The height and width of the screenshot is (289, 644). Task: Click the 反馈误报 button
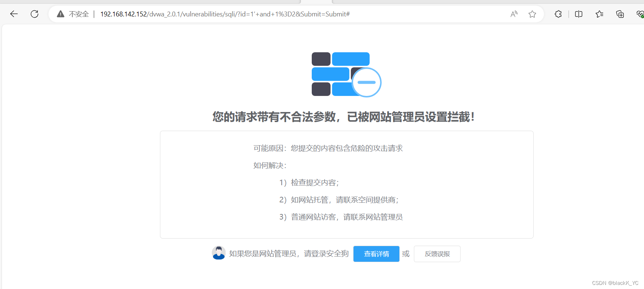[437, 254]
